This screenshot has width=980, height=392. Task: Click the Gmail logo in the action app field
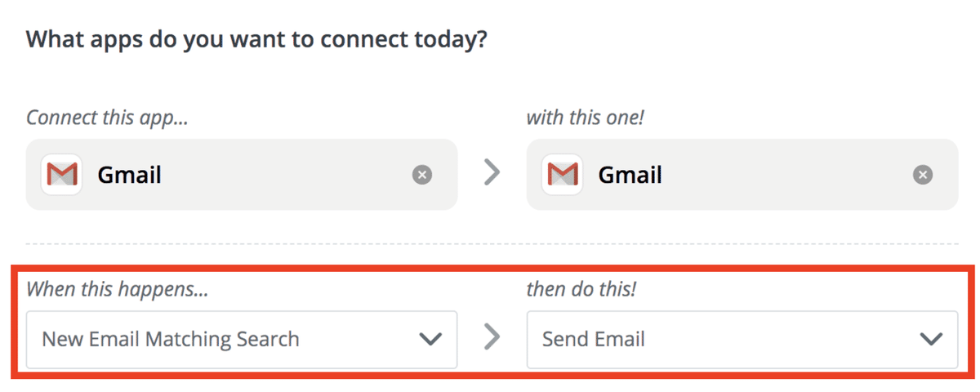563,174
